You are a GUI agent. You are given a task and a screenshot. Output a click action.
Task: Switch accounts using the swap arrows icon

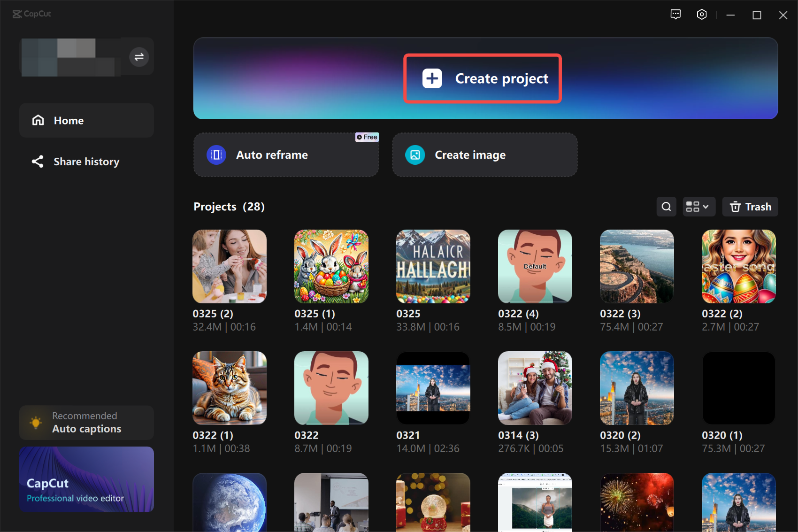(x=138, y=57)
